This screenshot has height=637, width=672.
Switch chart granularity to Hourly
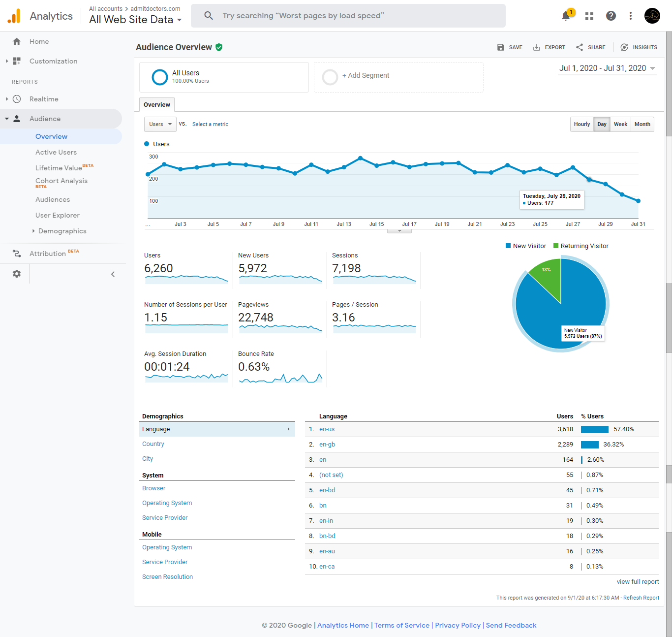coord(582,124)
